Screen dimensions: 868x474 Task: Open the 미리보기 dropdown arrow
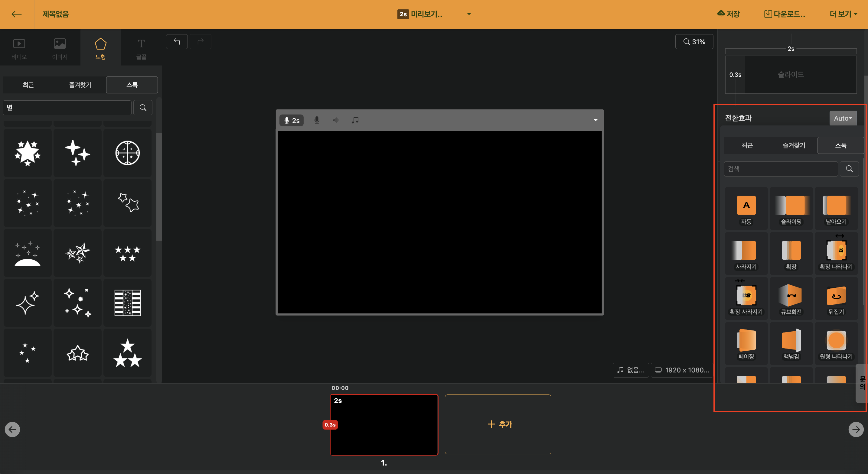pyautogui.click(x=469, y=14)
